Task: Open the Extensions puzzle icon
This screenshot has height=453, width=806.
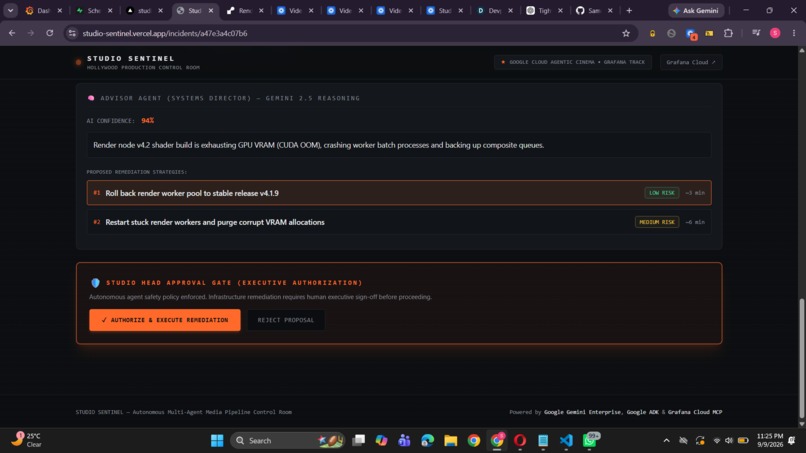Action: (728, 33)
